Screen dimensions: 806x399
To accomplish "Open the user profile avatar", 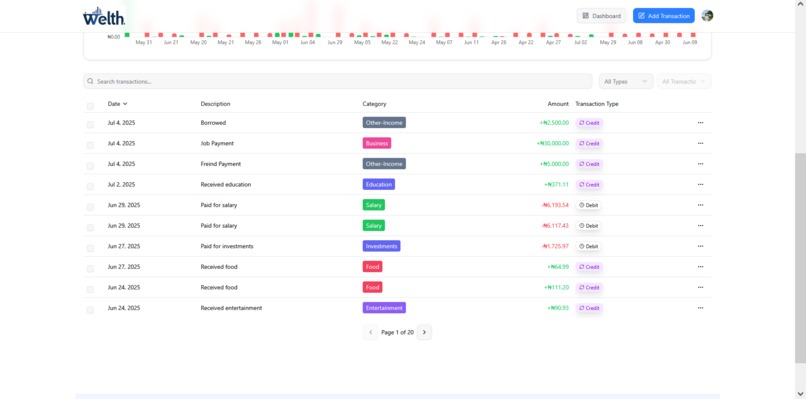I will pyautogui.click(x=707, y=16).
